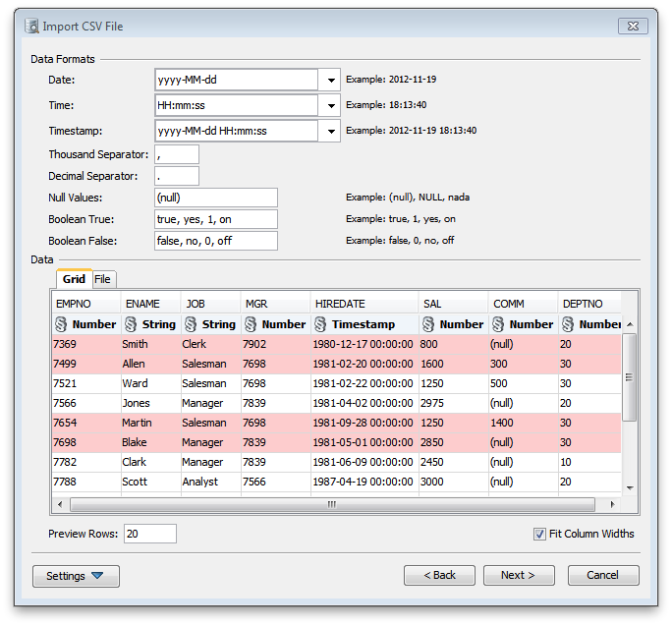The height and width of the screenshot is (626, 672).
Task: Expand the Time format dropdown
Action: [329, 105]
